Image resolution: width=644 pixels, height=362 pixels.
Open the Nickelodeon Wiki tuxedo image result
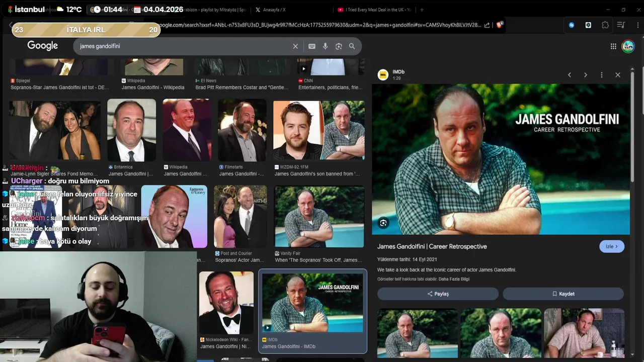(x=226, y=303)
